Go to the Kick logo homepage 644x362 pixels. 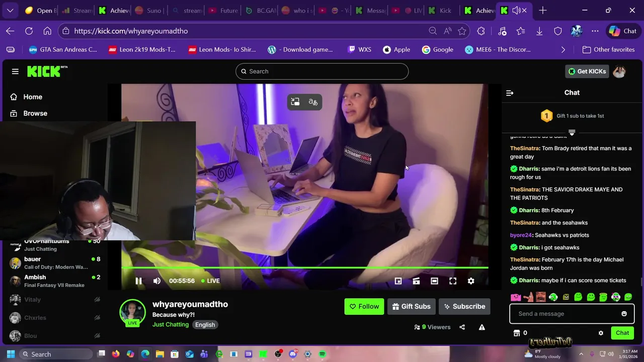click(x=47, y=71)
